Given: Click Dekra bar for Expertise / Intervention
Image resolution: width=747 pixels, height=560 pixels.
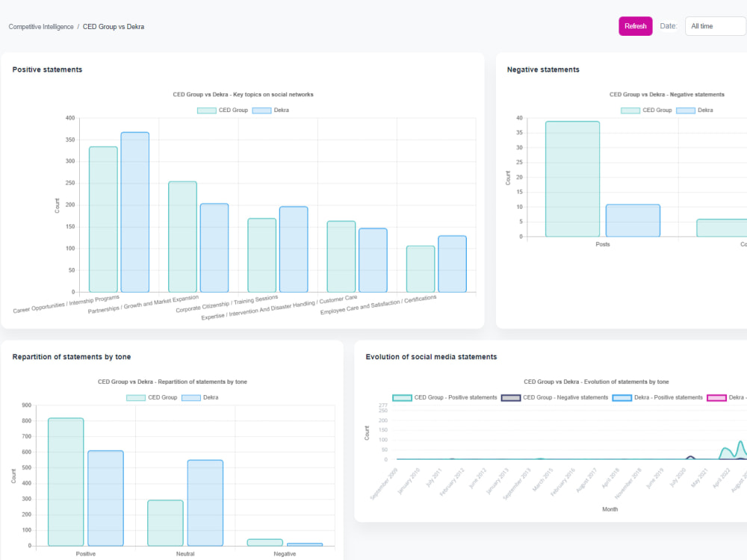Looking at the screenshot, I should (x=373, y=261).
